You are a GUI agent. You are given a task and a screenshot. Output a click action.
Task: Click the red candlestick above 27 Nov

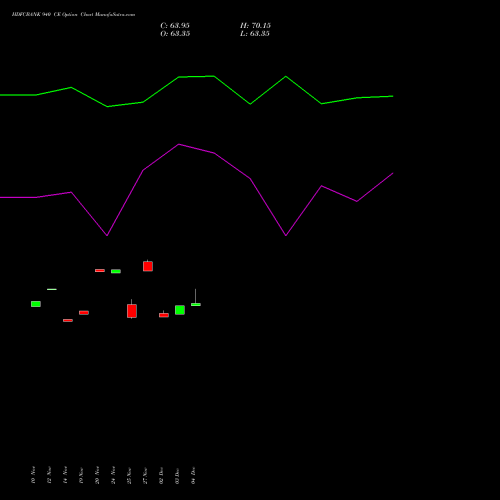(x=148, y=266)
